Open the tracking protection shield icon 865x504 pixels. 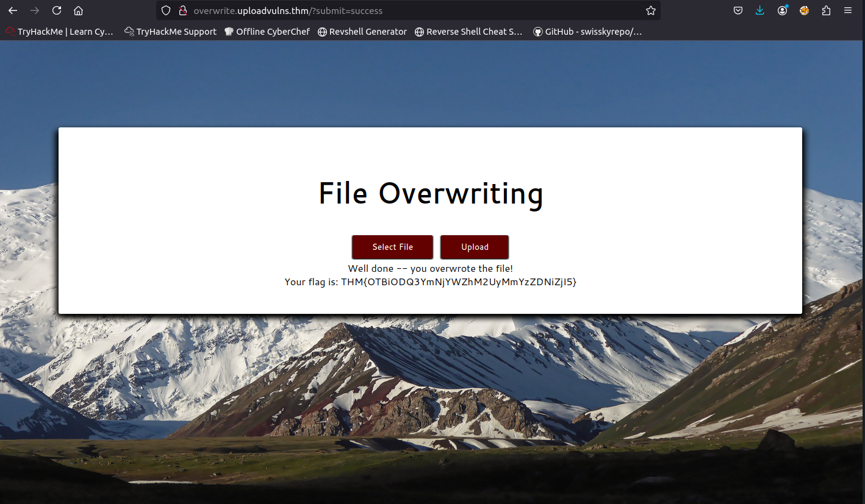pos(166,10)
